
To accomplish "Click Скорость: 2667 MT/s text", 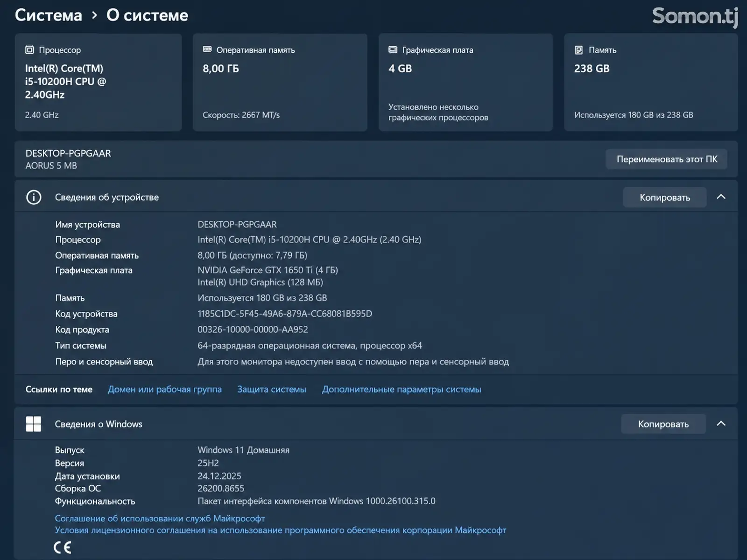I will [x=241, y=115].
